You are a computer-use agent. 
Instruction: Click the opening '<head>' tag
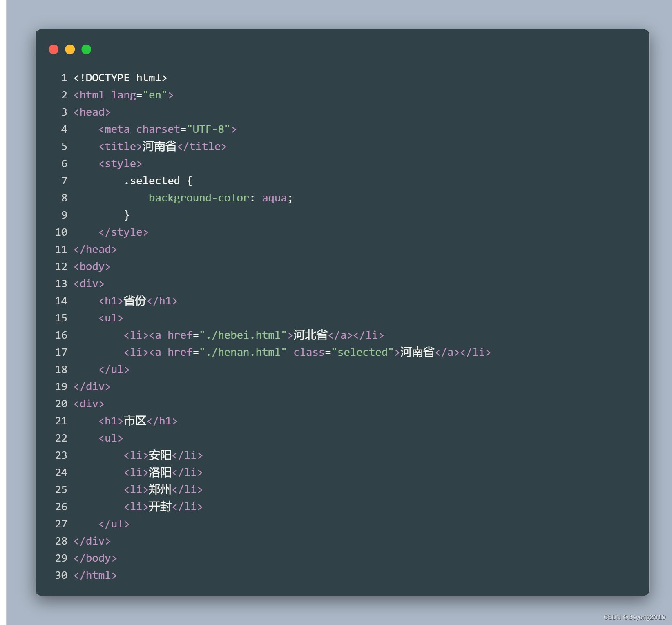coord(92,112)
